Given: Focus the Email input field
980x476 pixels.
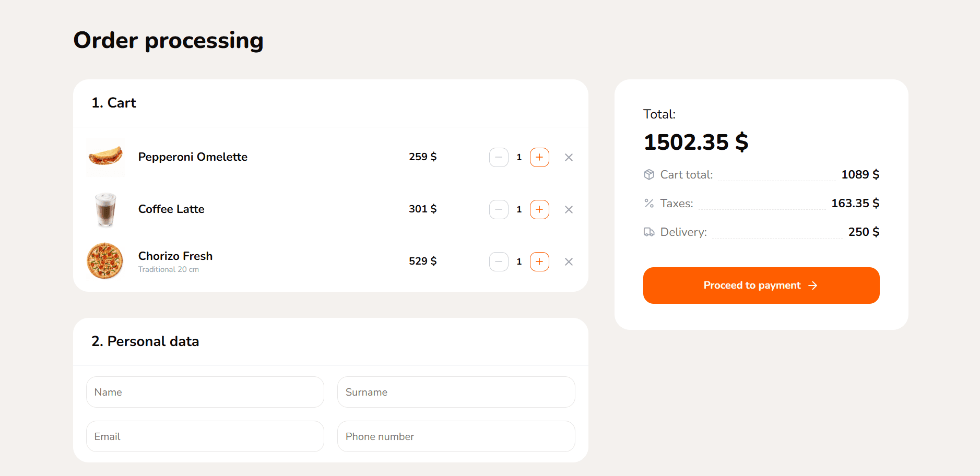Looking at the screenshot, I should pyautogui.click(x=205, y=436).
